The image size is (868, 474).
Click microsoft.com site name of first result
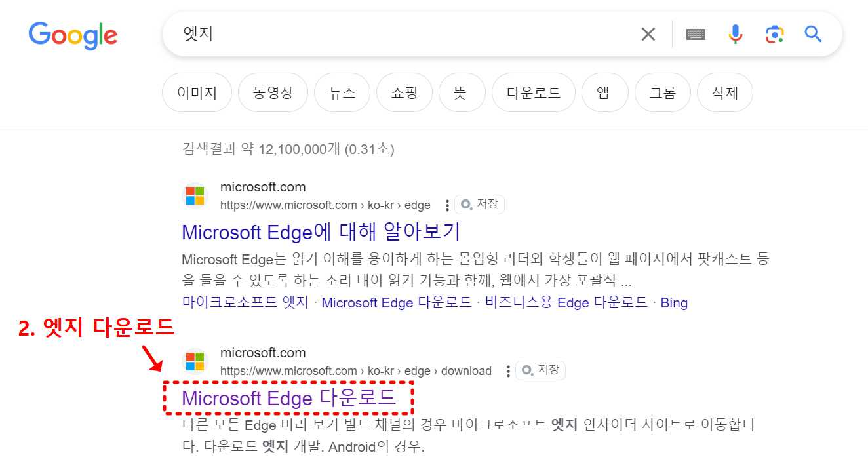tap(263, 188)
